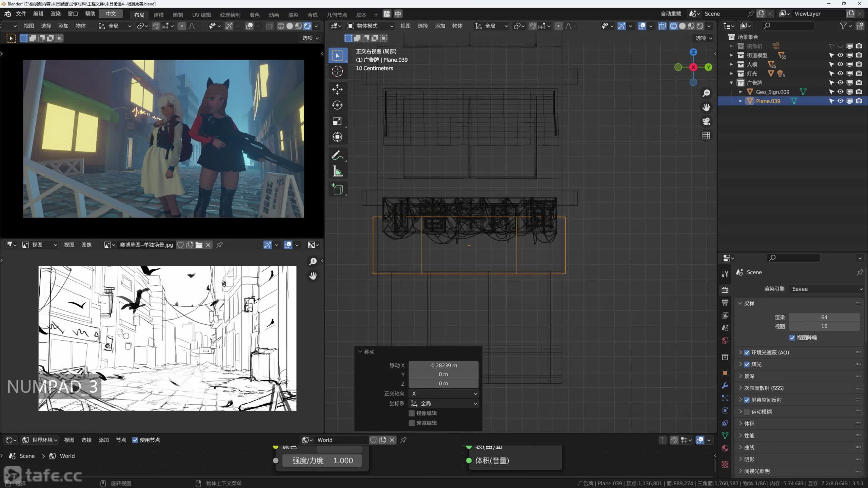Open the View Layer properties tab icon
Viewport: 868px width, 488px height.
725,315
